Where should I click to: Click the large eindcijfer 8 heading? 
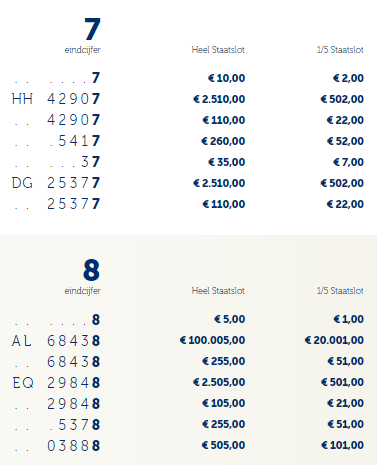tap(92, 270)
